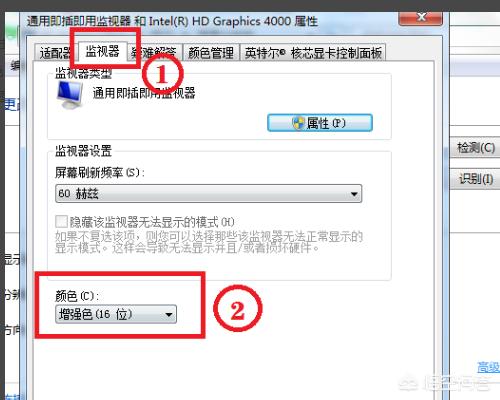
Task: Switch to the 监视器 tab
Action: 102,51
